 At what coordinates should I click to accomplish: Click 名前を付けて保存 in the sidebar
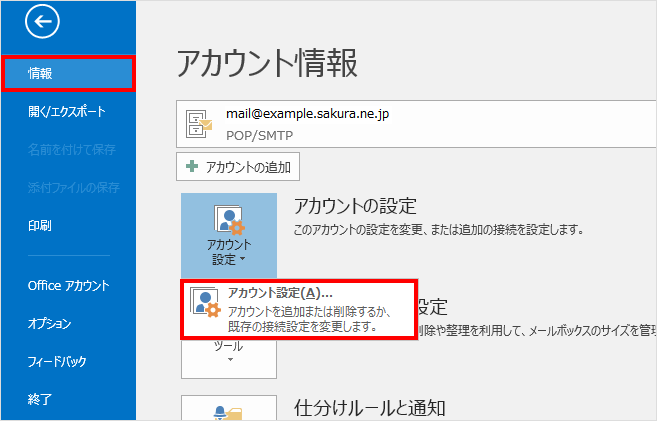(x=71, y=149)
